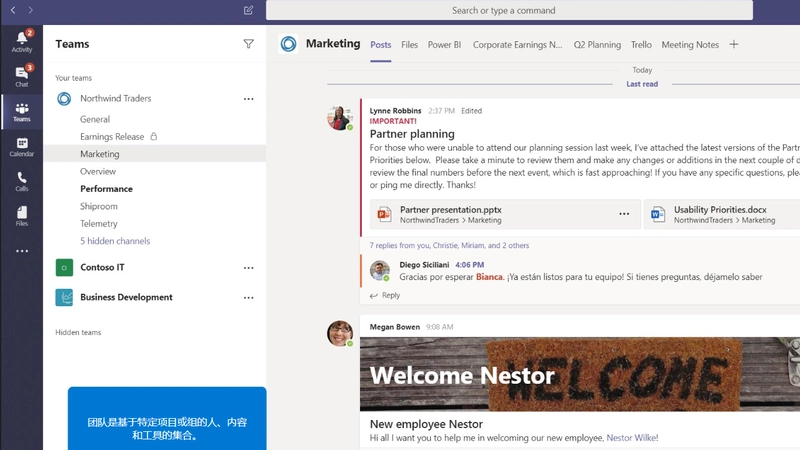Open the Corporate Earnings tab

[x=517, y=45]
